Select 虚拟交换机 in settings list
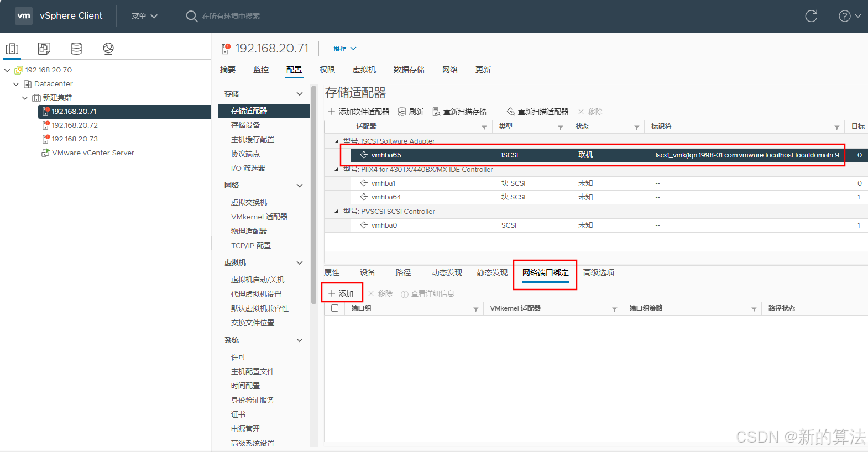 pyautogui.click(x=249, y=202)
